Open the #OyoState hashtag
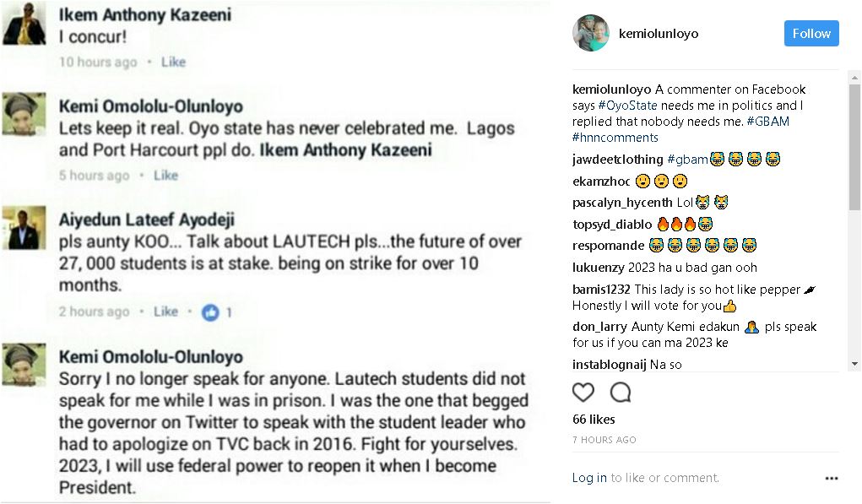862x504 pixels. pyautogui.click(x=628, y=106)
